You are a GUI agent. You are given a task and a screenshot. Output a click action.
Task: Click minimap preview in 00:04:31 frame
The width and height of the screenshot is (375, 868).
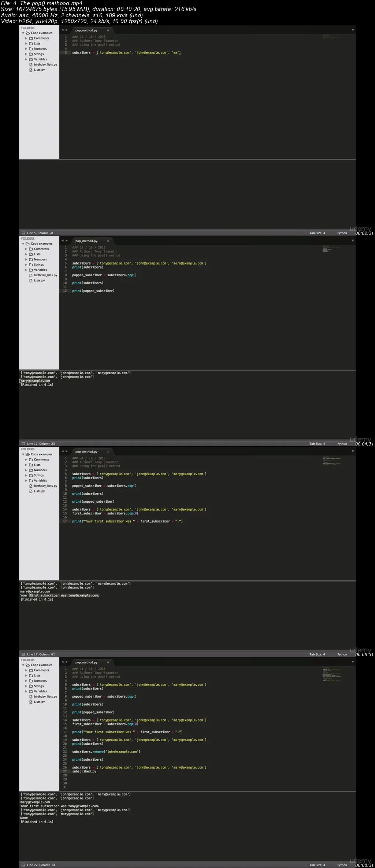(332, 248)
